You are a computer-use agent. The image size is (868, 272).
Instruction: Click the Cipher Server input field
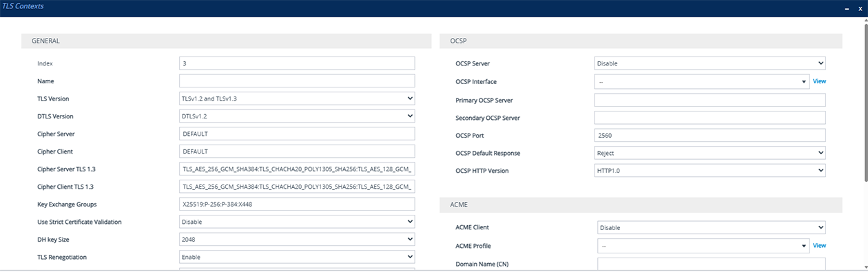point(297,134)
